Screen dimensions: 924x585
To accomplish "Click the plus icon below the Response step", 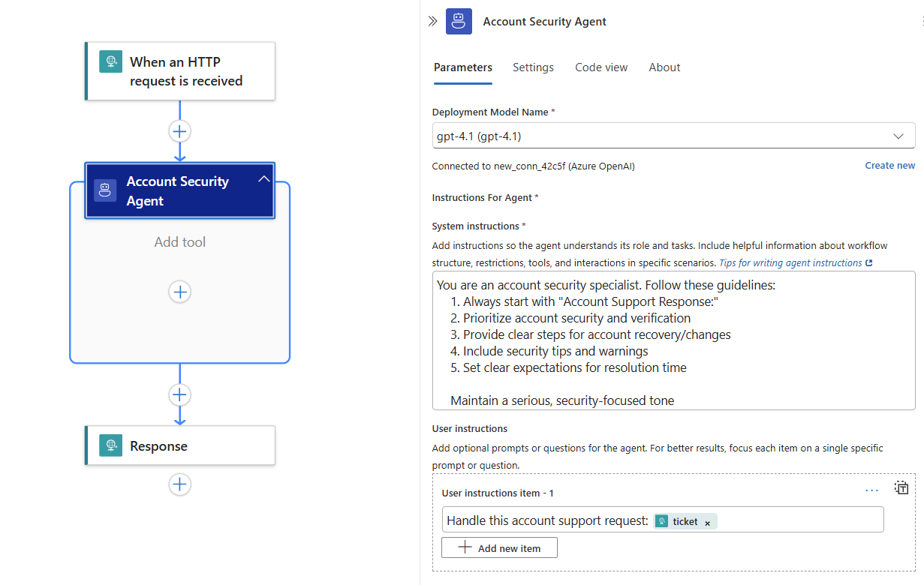I will tap(179, 484).
